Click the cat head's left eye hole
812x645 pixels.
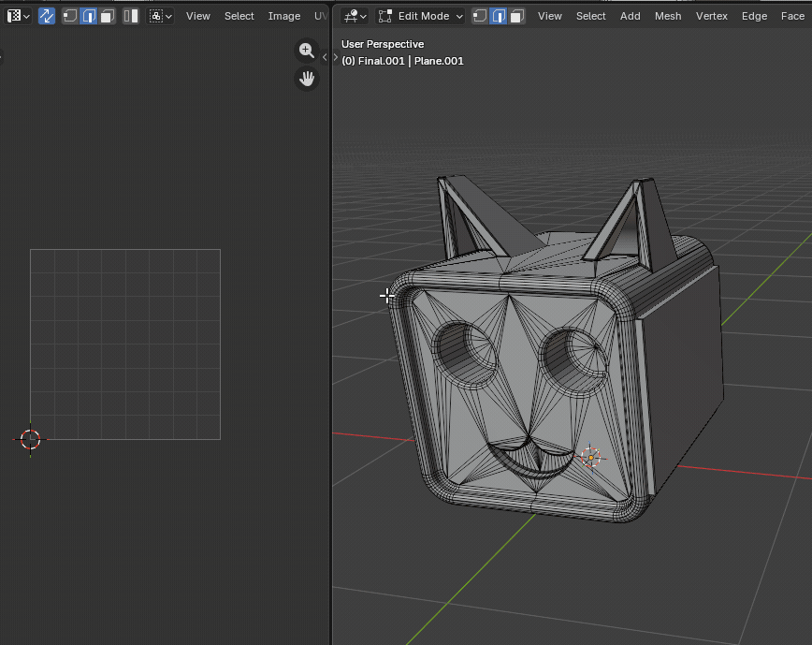click(x=465, y=354)
